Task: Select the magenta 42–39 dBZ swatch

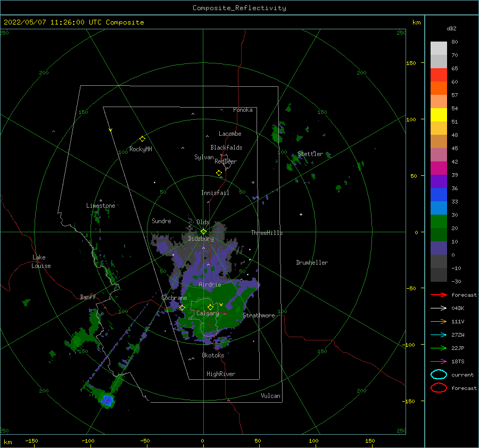Action: (439, 168)
